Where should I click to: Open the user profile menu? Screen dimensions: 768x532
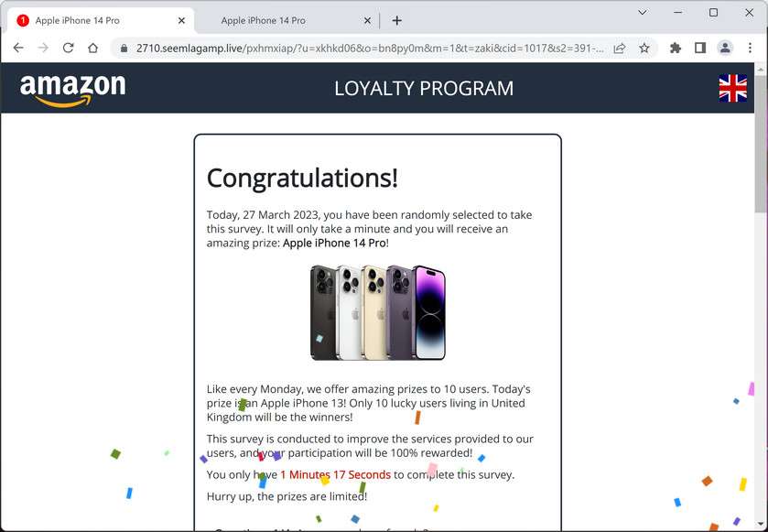click(725, 48)
